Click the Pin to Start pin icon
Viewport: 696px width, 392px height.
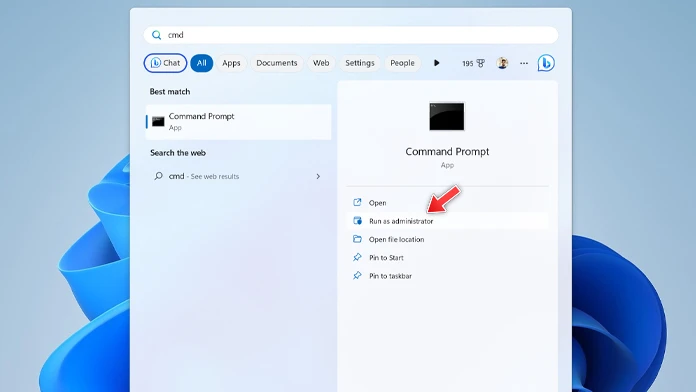click(357, 257)
